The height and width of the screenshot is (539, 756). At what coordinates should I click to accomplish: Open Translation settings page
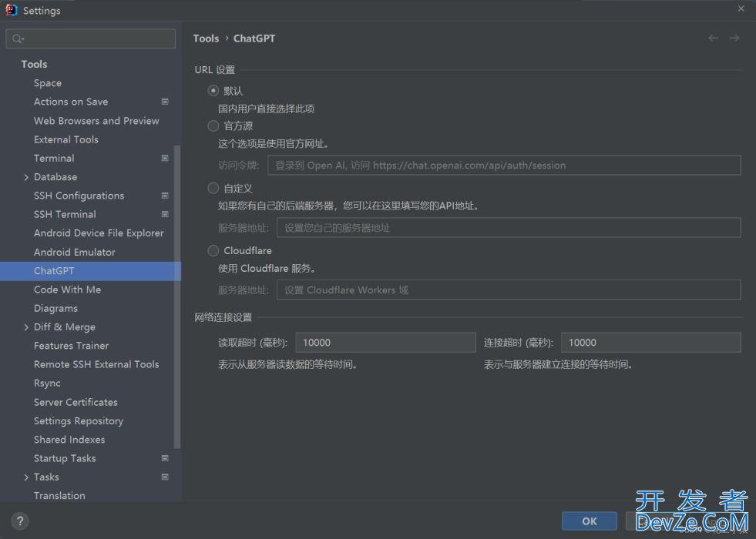(x=60, y=495)
